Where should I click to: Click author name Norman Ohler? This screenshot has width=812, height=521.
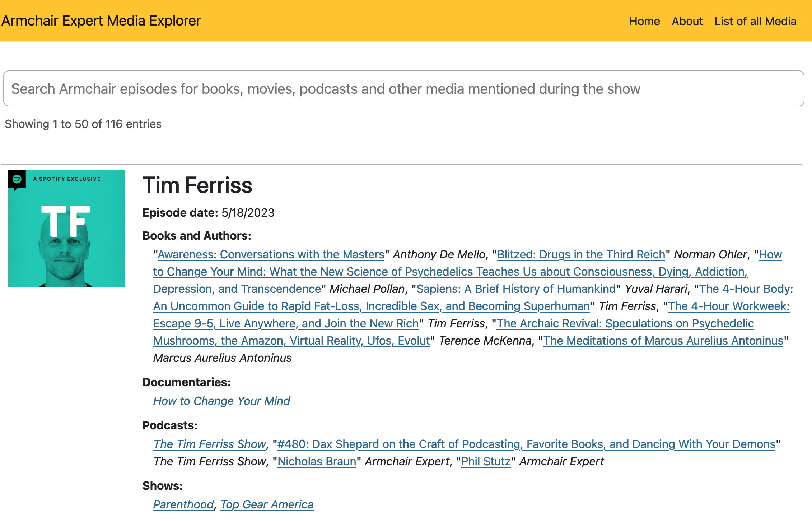(x=710, y=254)
